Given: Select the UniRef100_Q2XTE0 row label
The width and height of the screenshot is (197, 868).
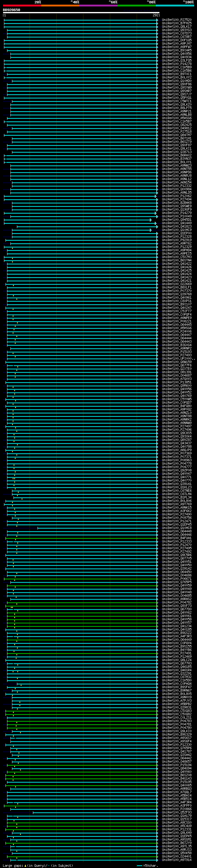Looking at the screenshot, I should click(x=177, y=369).
